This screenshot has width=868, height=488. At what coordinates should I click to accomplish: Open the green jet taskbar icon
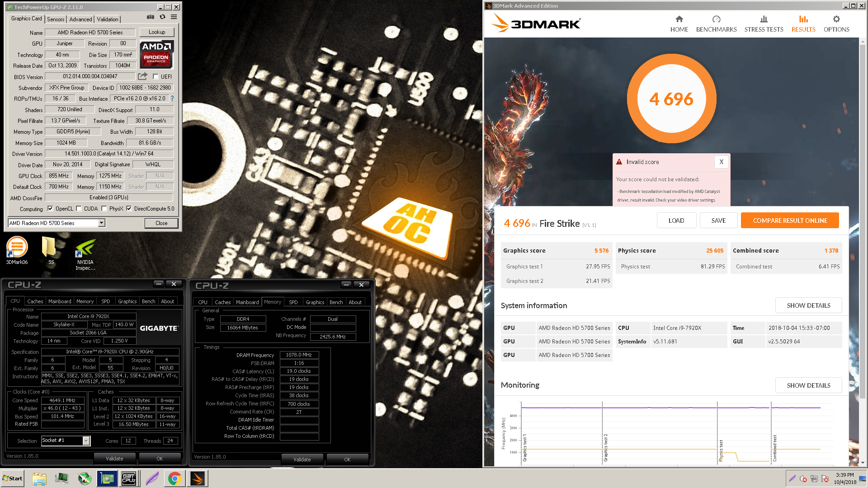point(85,479)
